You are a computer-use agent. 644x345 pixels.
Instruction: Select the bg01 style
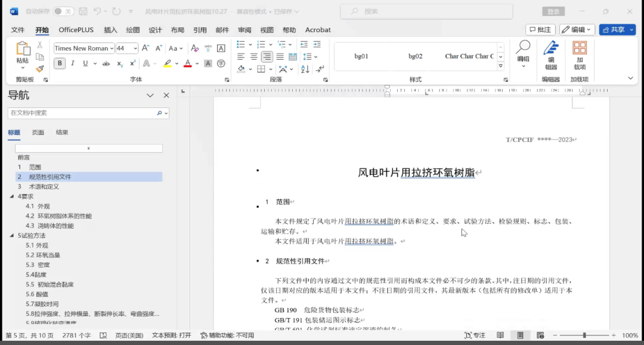pos(361,56)
